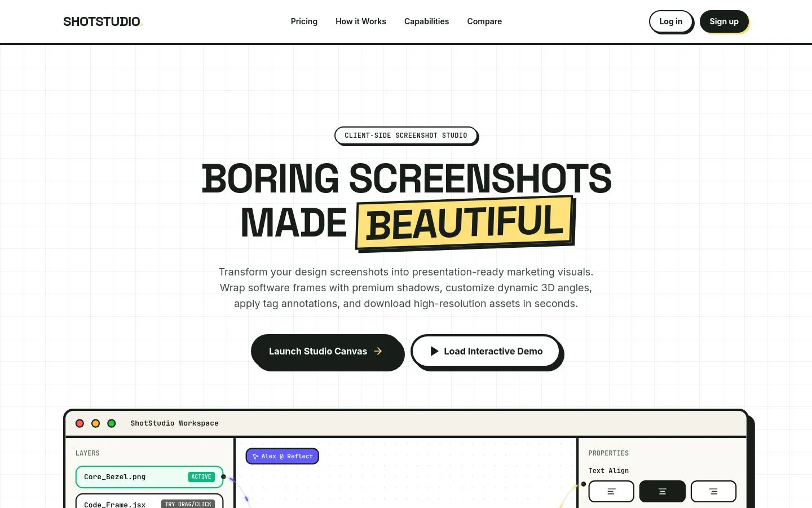Open the Pricing nav link

click(x=304, y=21)
